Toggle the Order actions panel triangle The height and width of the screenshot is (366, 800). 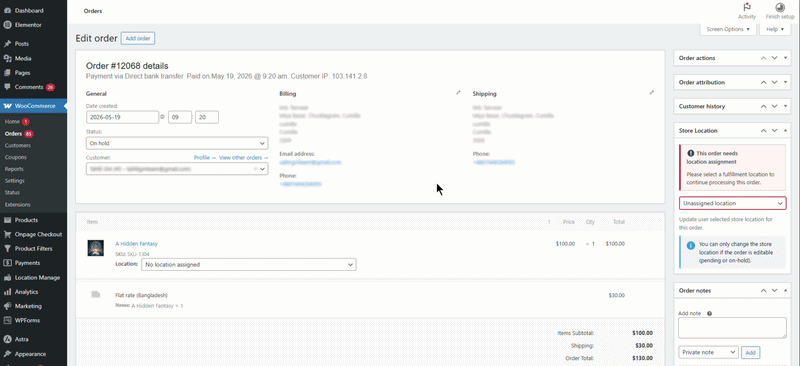coord(785,58)
